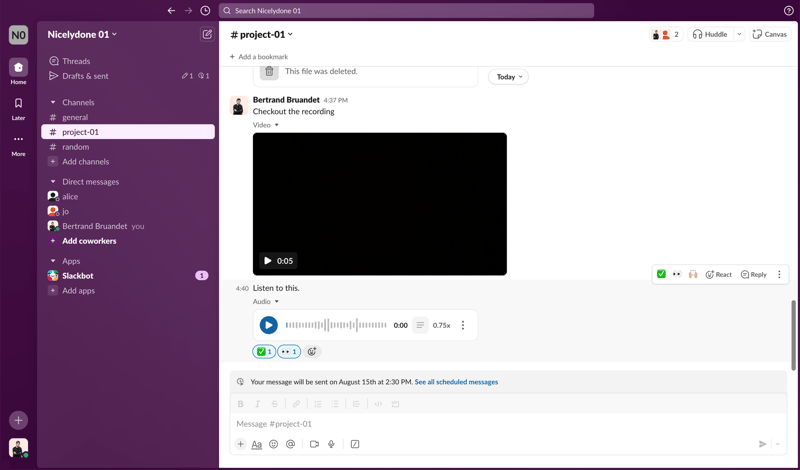800x470 pixels.
Task: View the channel members list
Action: (x=666, y=34)
